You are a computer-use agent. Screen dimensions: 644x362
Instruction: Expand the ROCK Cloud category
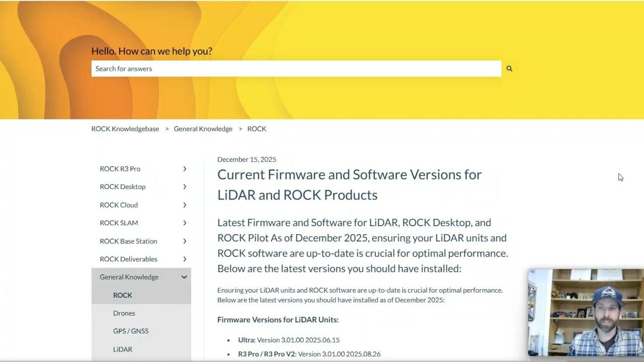[x=185, y=205]
